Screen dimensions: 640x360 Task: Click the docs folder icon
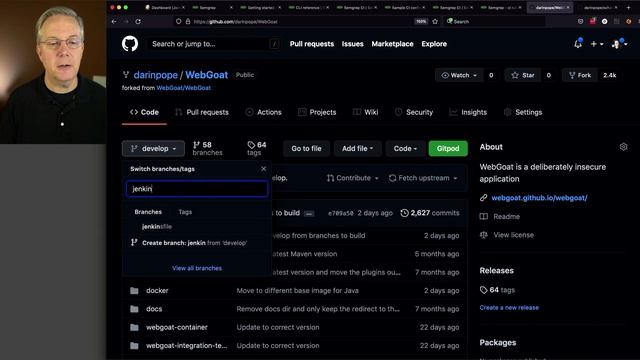click(134, 309)
